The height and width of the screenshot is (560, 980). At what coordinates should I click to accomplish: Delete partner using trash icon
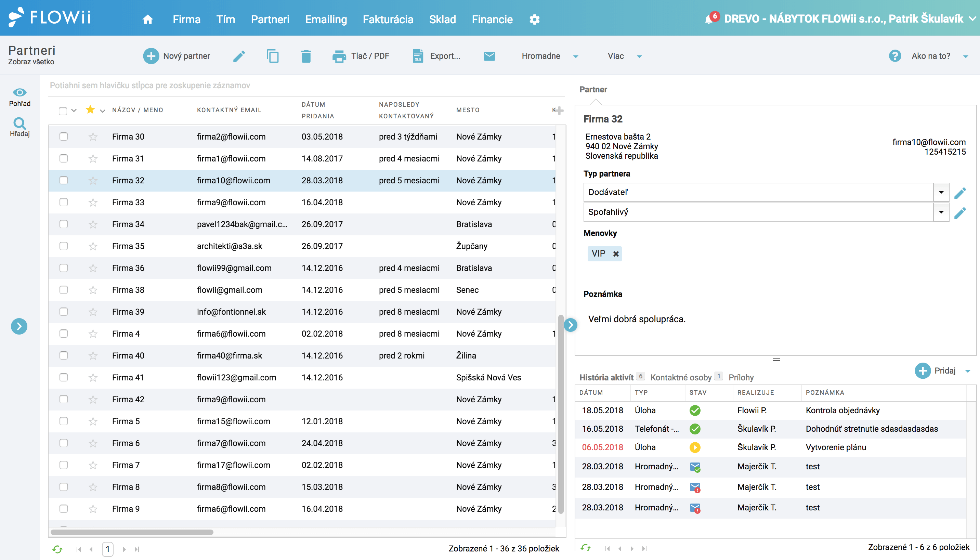coord(306,56)
